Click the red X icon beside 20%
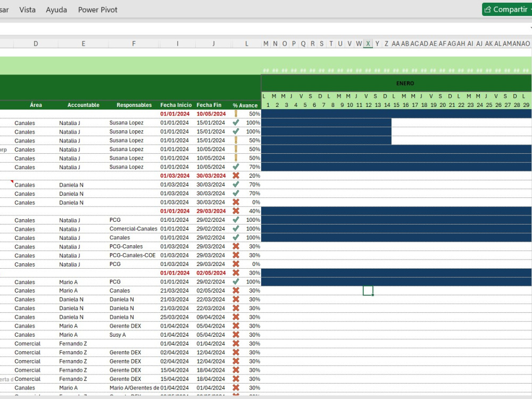The height and width of the screenshot is (399, 532). (x=236, y=176)
